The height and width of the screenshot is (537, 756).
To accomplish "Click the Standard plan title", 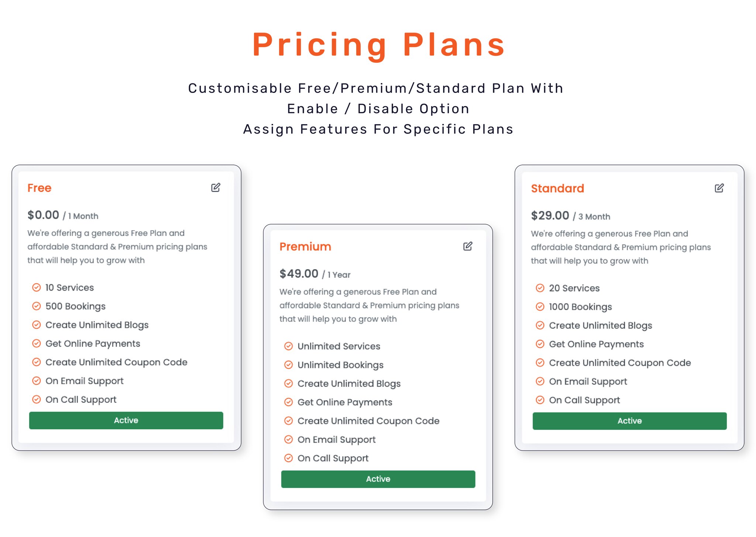I will pos(557,188).
